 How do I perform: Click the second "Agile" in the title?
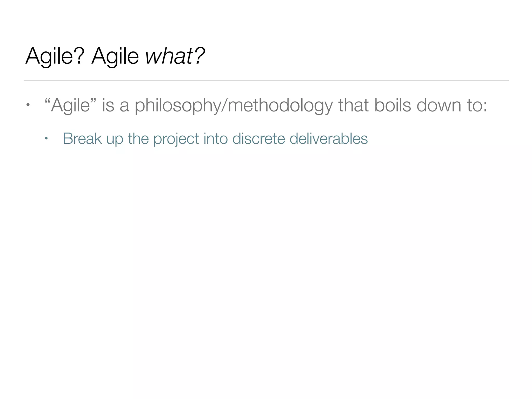(x=115, y=56)
